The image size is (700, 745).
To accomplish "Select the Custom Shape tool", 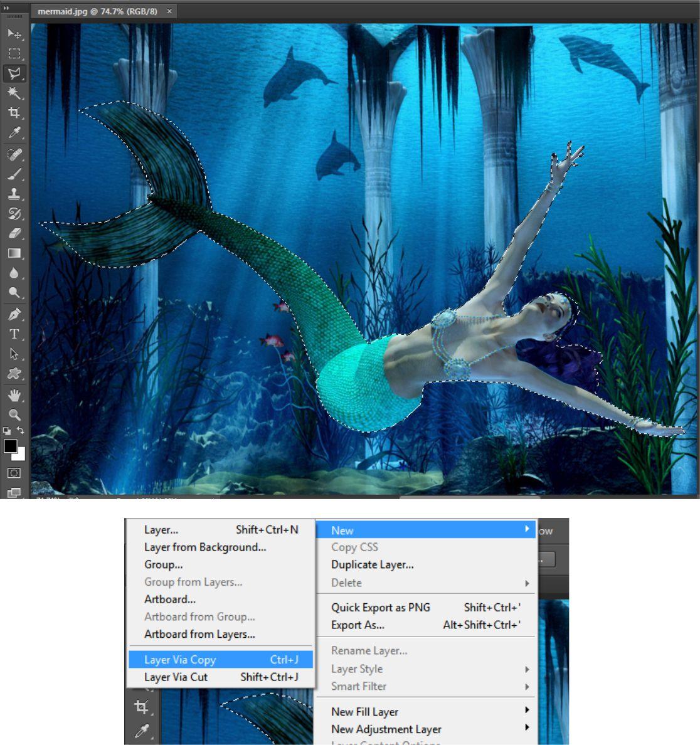I will click(14, 374).
